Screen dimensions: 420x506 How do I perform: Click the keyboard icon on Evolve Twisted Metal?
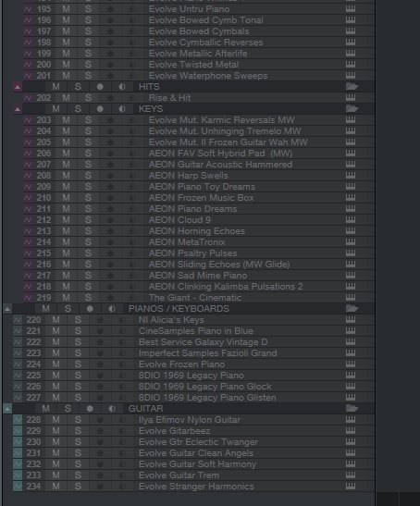[351, 65]
